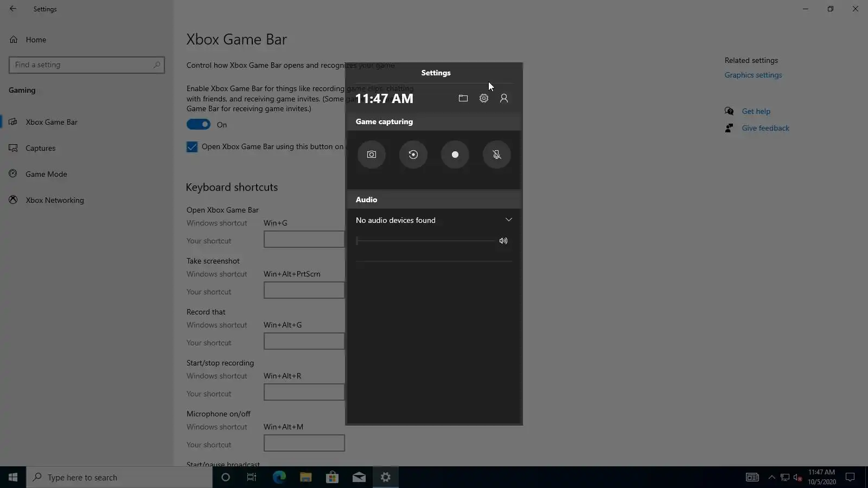868x488 pixels.
Task: Open the Give feedback link
Action: (765, 128)
